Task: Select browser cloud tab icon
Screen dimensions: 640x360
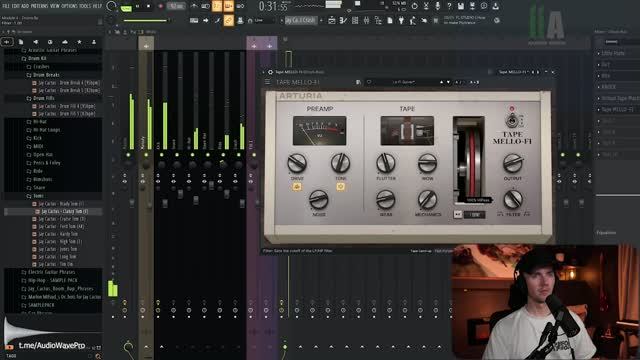Action: [65, 42]
